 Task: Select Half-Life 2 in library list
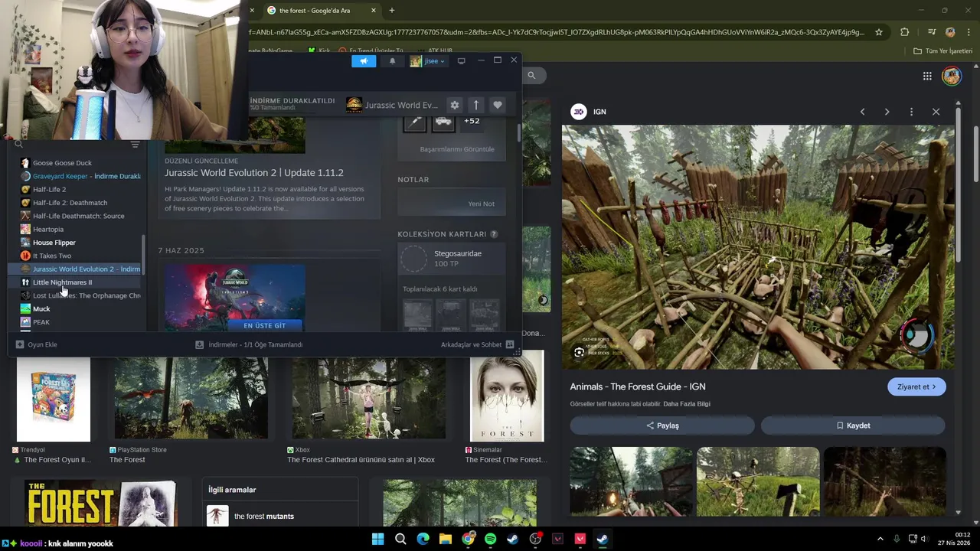(74, 189)
